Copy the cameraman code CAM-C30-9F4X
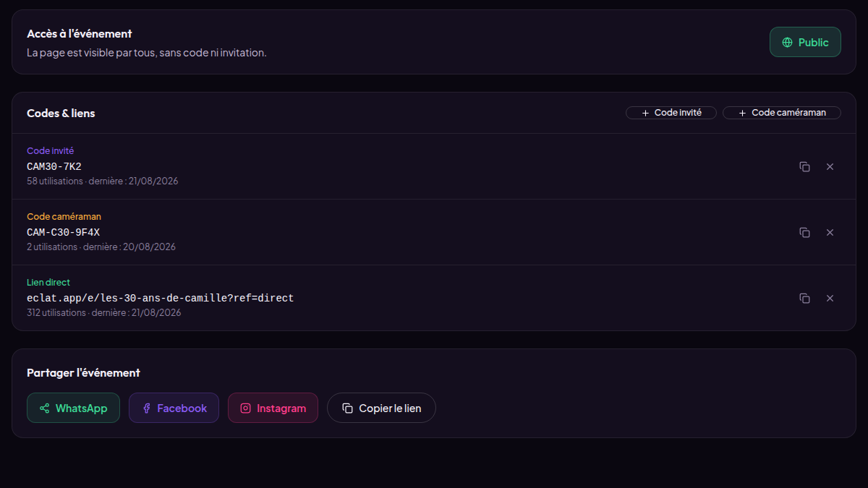This screenshot has width=868, height=488. [804, 232]
